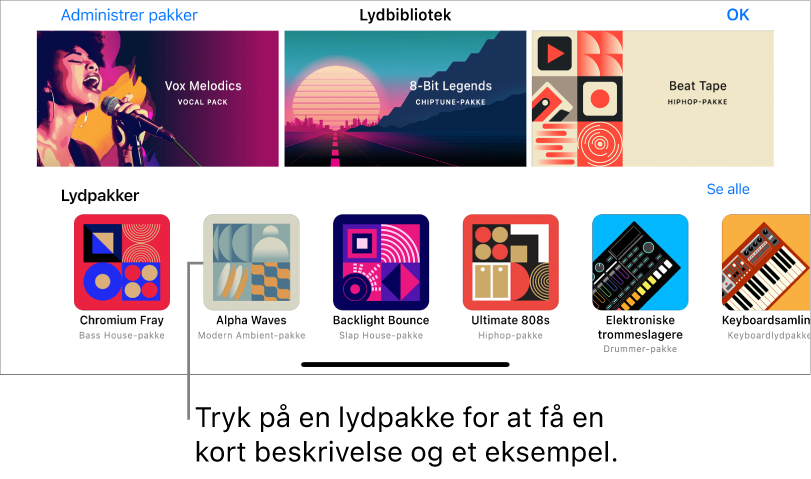Click the Backlight Bounce name label
Viewport: 811px width, 479px height.
381,320
